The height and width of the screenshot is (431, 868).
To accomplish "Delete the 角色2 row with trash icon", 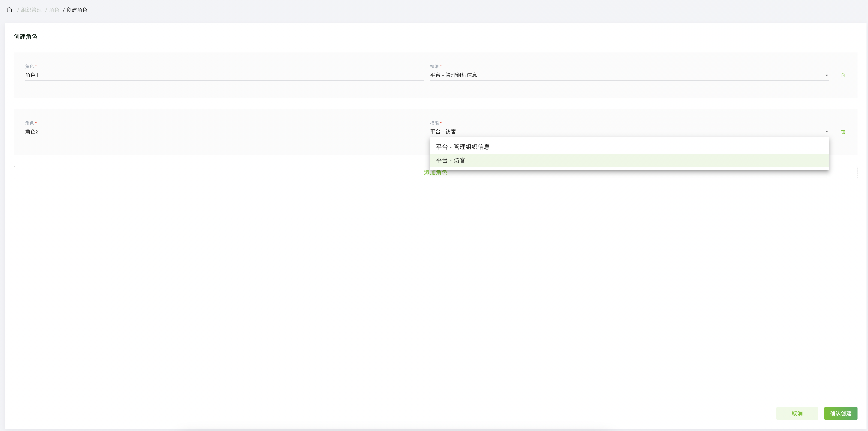I will tap(843, 132).
